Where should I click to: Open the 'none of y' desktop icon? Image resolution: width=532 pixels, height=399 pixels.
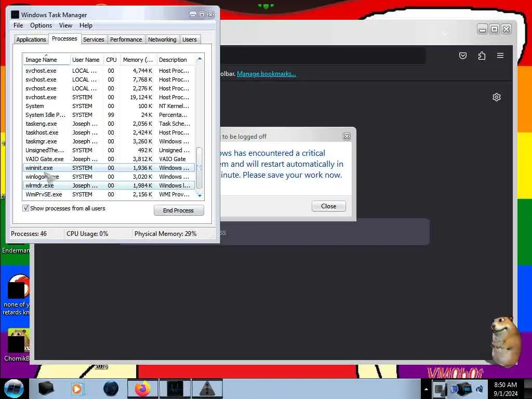point(16,295)
